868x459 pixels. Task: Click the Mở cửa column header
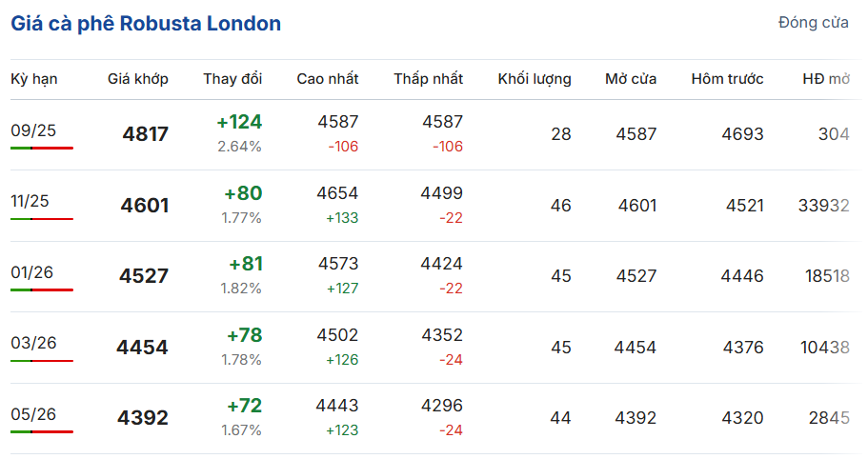(631, 79)
